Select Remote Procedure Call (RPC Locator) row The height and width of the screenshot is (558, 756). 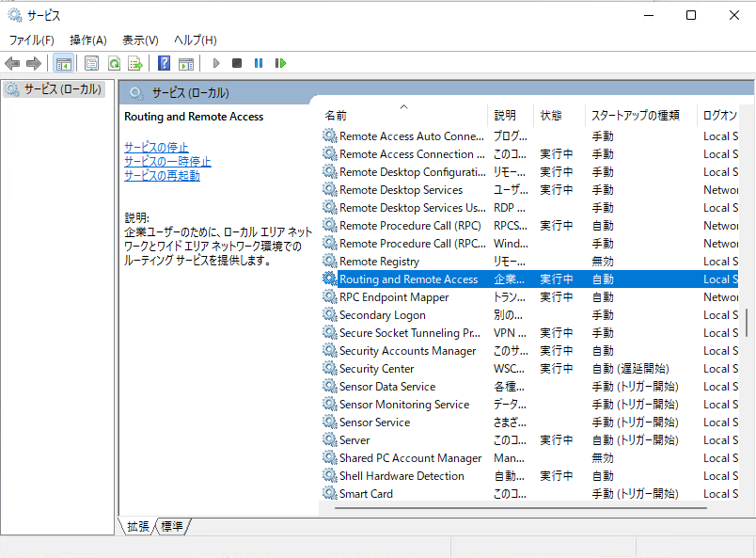click(528, 244)
